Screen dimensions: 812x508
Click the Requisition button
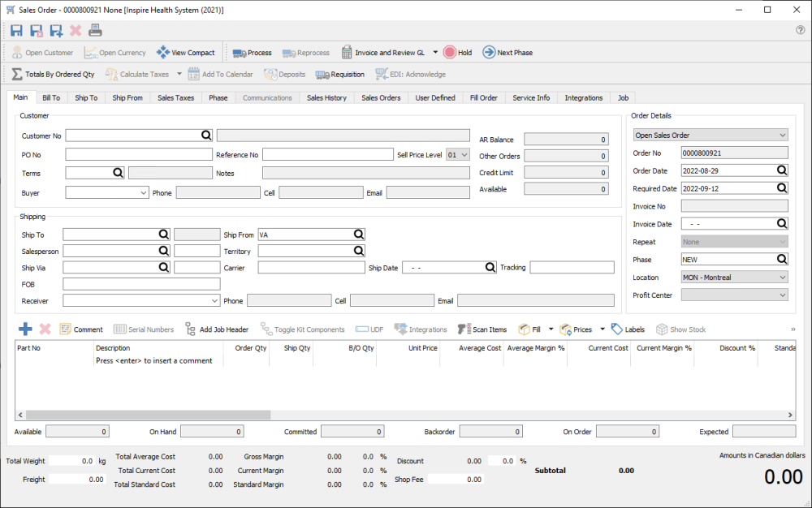pos(339,75)
